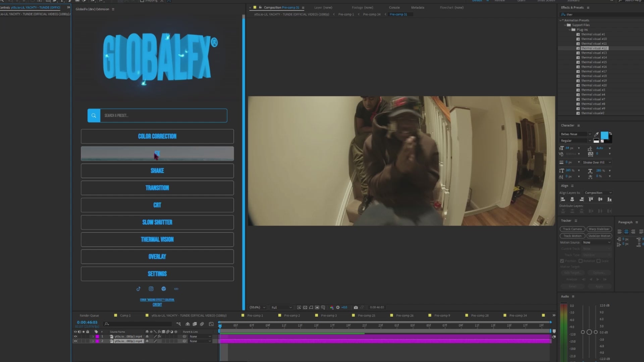The width and height of the screenshot is (644, 362).
Task: Set paragraph right align
Action: [633, 232]
